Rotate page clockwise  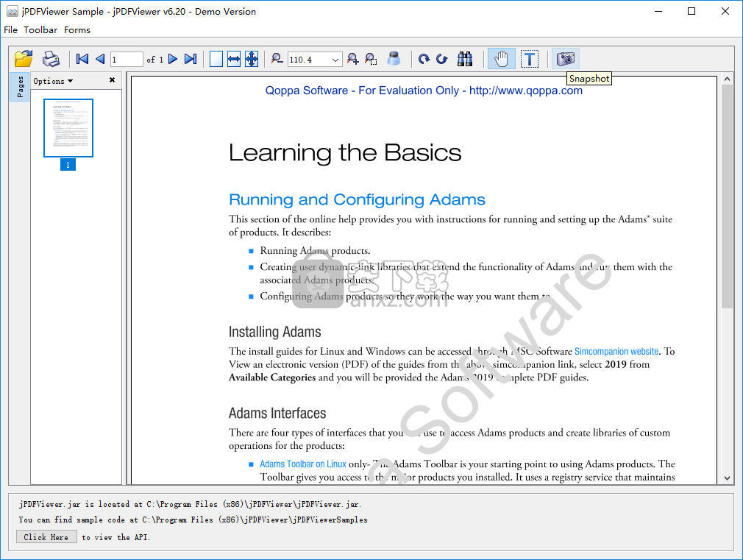coord(424,59)
